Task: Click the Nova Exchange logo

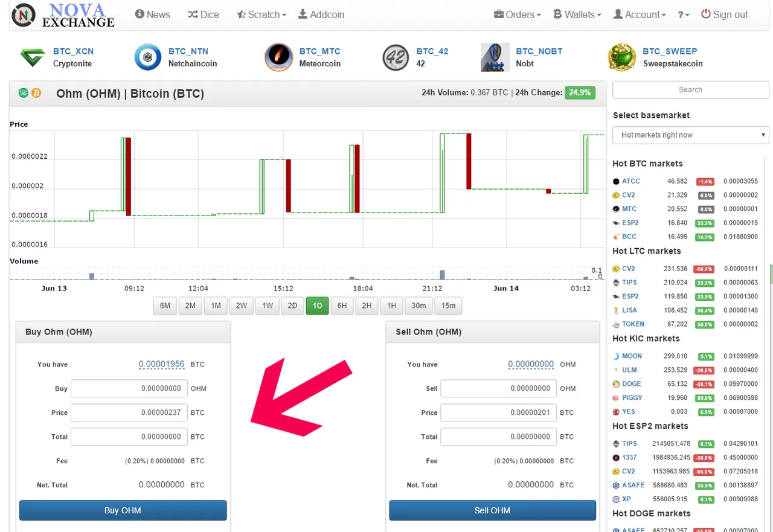Action: click(63, 15)
